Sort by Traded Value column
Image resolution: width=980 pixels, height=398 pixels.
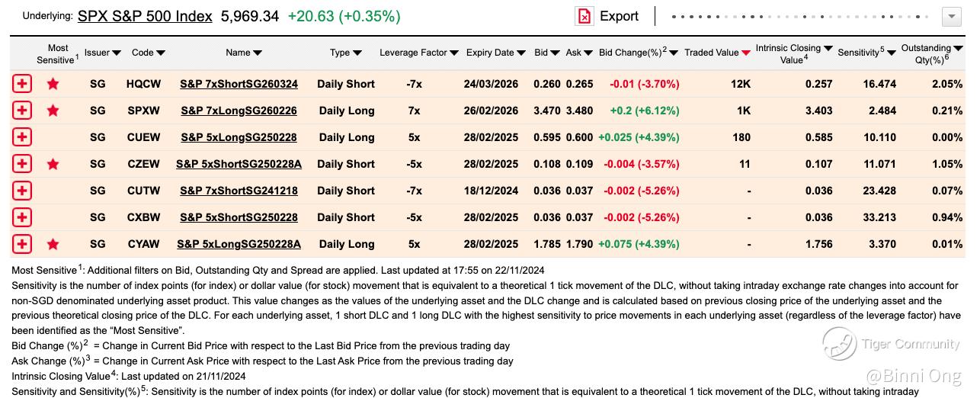click(745, 53)
